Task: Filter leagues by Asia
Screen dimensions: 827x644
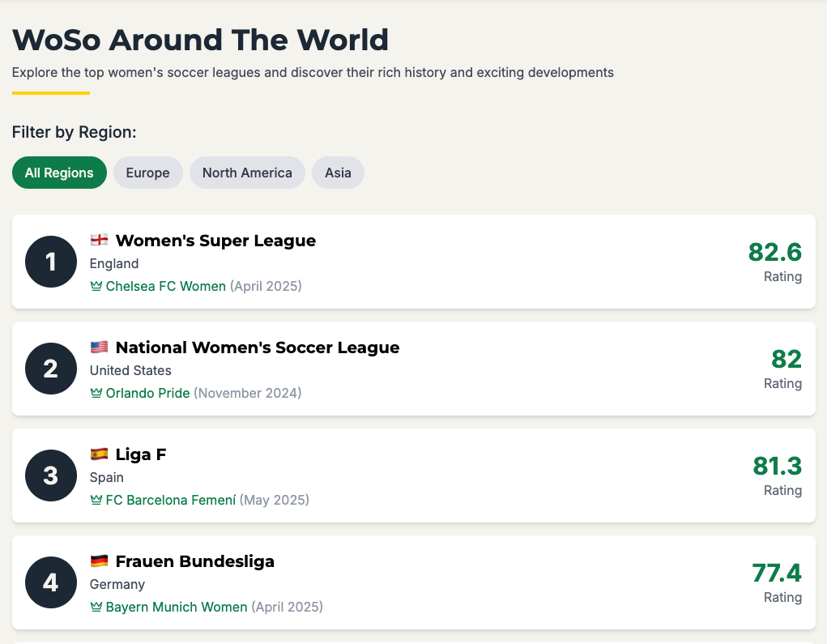Action: click(338, 173)
